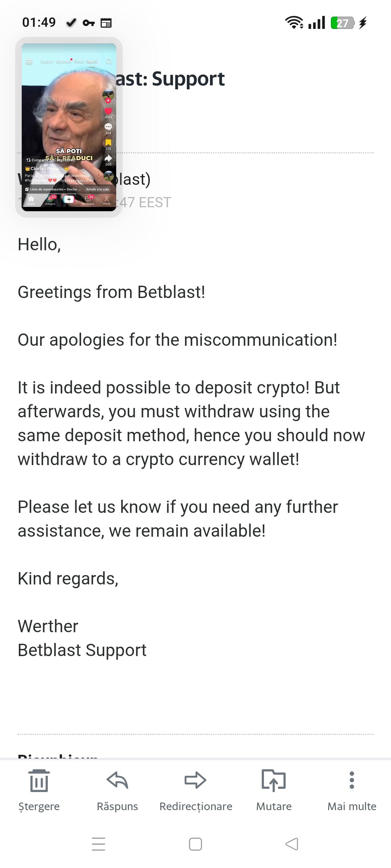Screen dimensions: 391x868
Task: Tap the Android home navigation button
Action: click(x=195, y=844)
